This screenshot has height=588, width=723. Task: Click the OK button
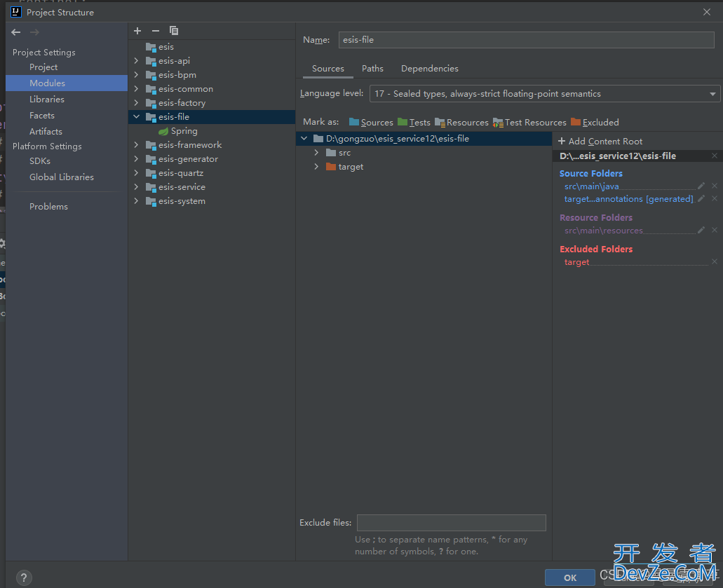tap(570, 577)
